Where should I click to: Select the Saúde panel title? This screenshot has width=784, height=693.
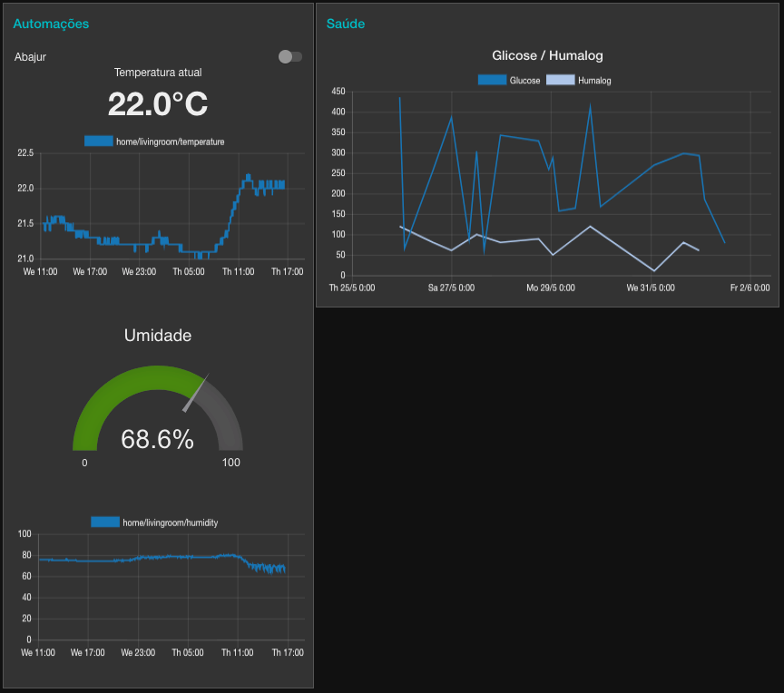click(x=346, y=24)
